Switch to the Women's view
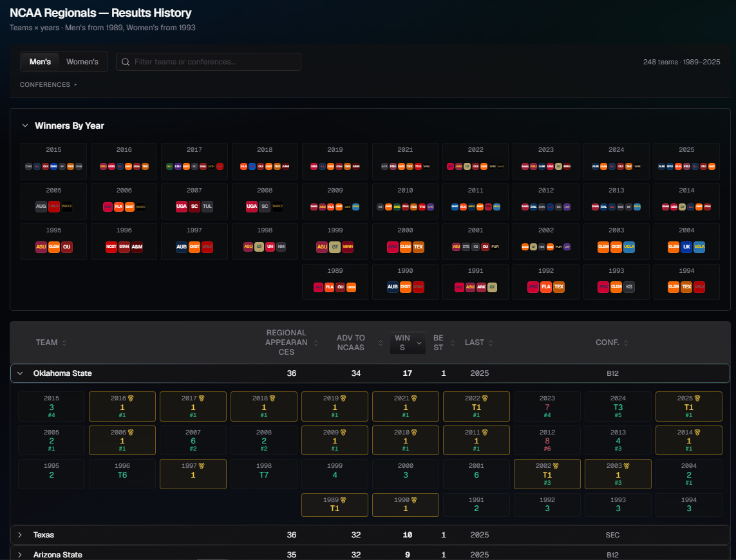The image size is (736, 560). click(82, 62)
